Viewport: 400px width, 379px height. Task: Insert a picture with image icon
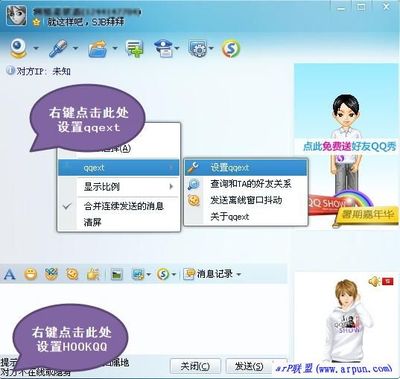pos(117,274)
